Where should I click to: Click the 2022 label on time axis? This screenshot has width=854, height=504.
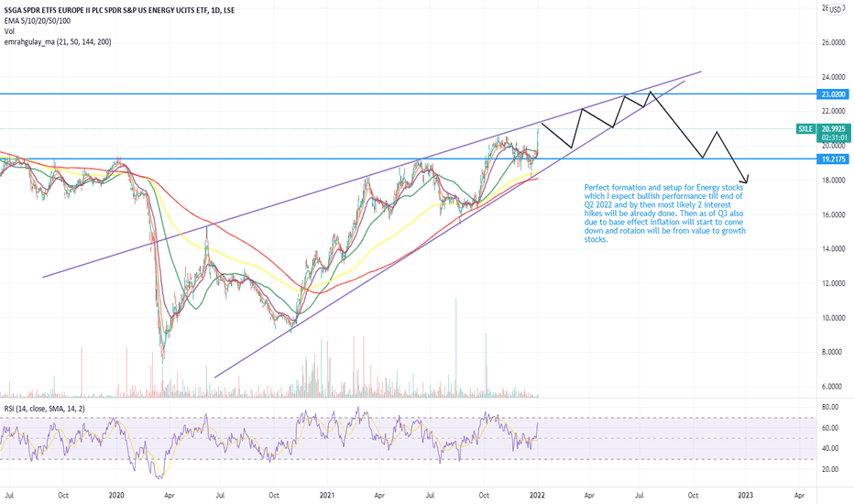point(537,495)
